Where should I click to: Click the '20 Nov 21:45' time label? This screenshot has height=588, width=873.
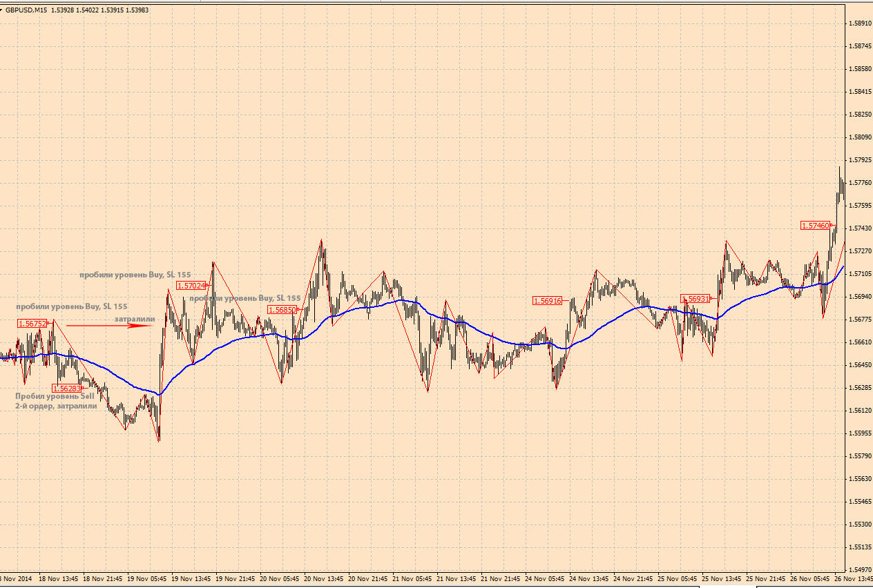click(368, 578)
